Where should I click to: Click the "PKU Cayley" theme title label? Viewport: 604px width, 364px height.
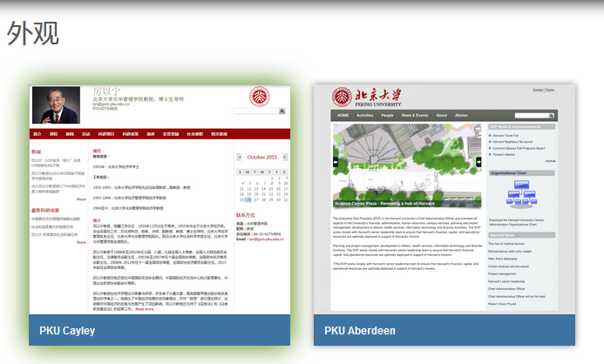67,331
